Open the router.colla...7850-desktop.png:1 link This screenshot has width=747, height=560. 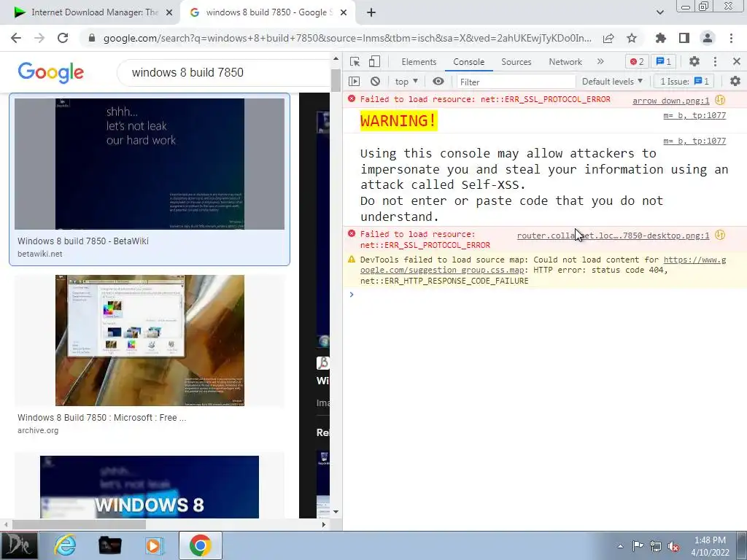(613, 236)
